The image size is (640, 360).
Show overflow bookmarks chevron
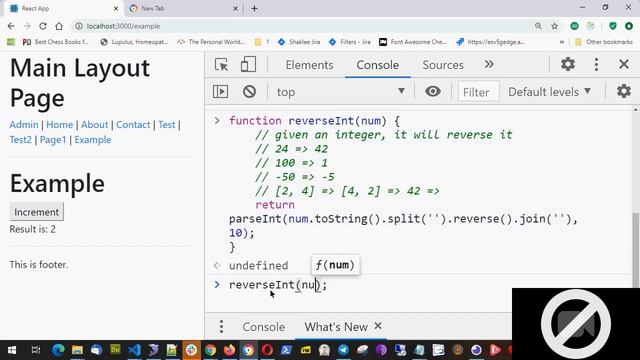pyautogui.click(x=562, y=42)
